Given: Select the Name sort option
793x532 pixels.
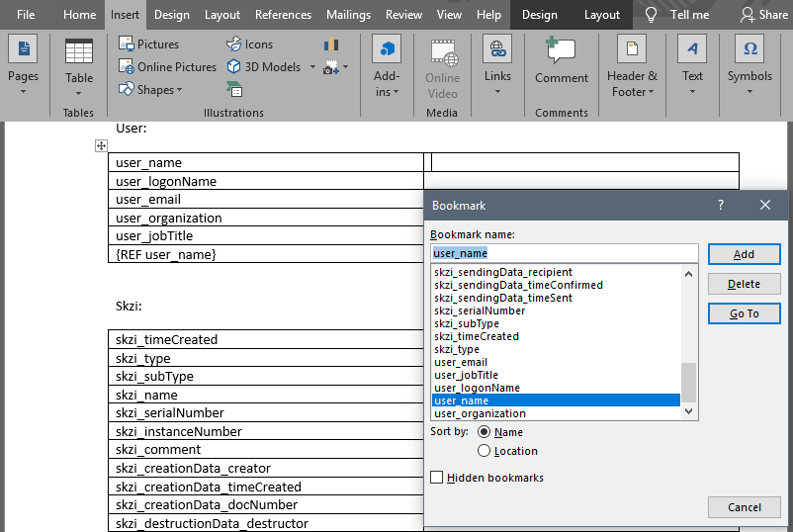Looking at the screenshot, I should click(485, 432).
